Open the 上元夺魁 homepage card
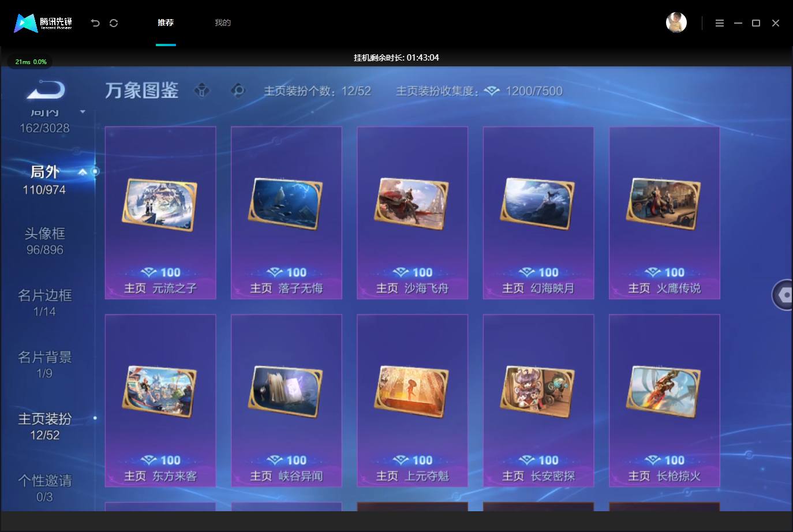 point(412,400)
